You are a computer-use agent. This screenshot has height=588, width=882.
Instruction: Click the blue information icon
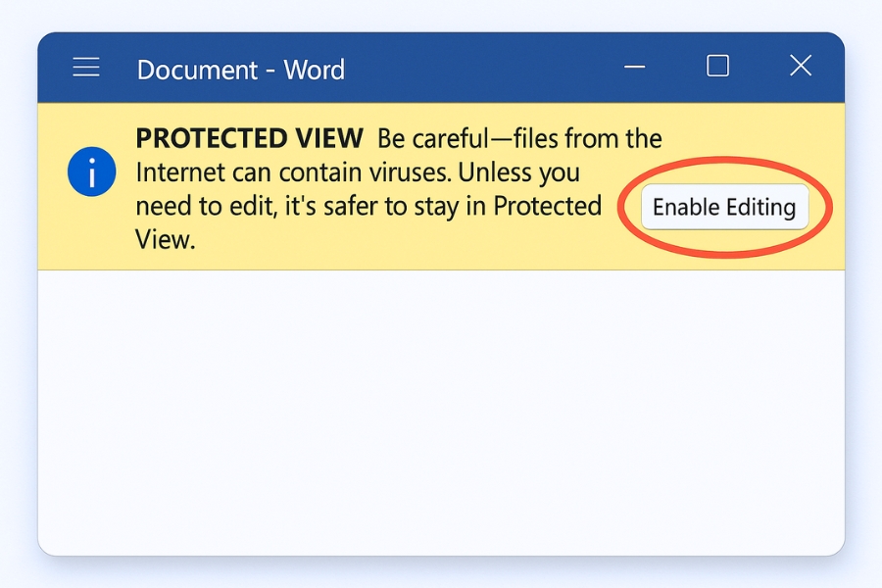point(91,174)
